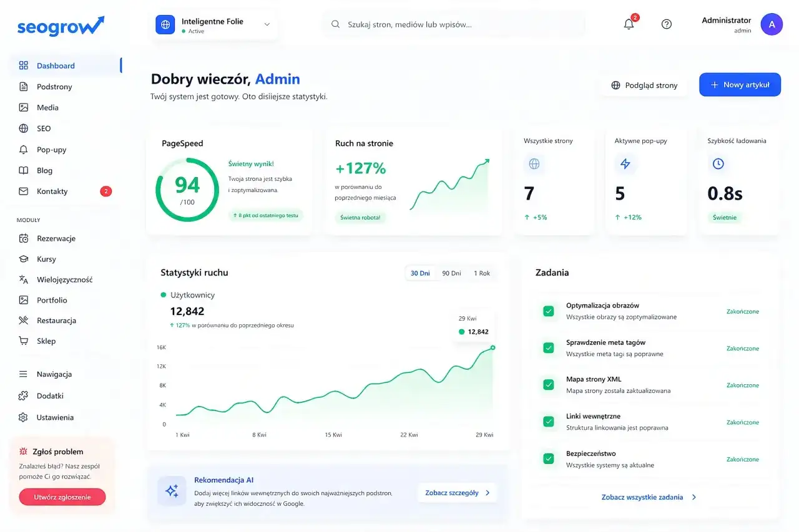Click the Kursy graduation cap icon

(x=24, y=259)
